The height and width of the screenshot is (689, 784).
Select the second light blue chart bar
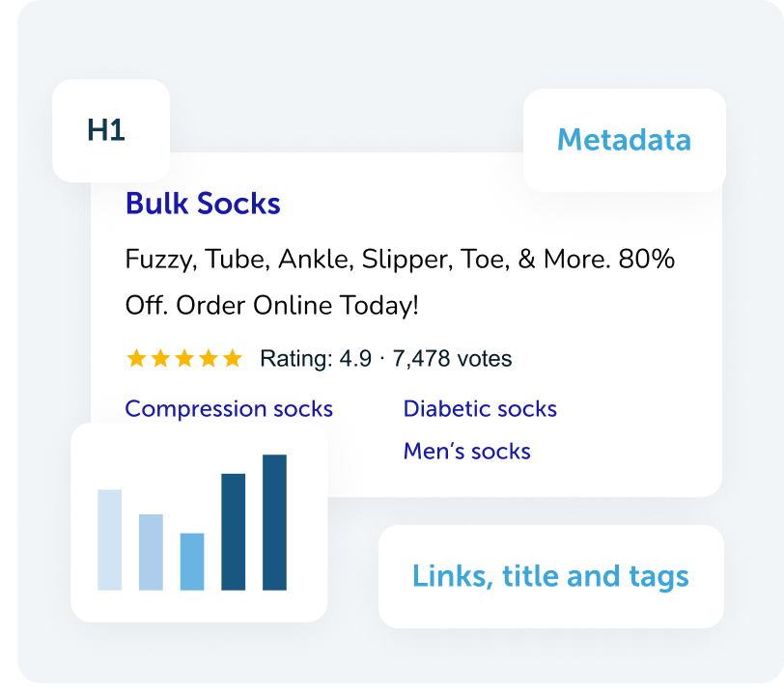pyautogui.click(x=151, y=553)
